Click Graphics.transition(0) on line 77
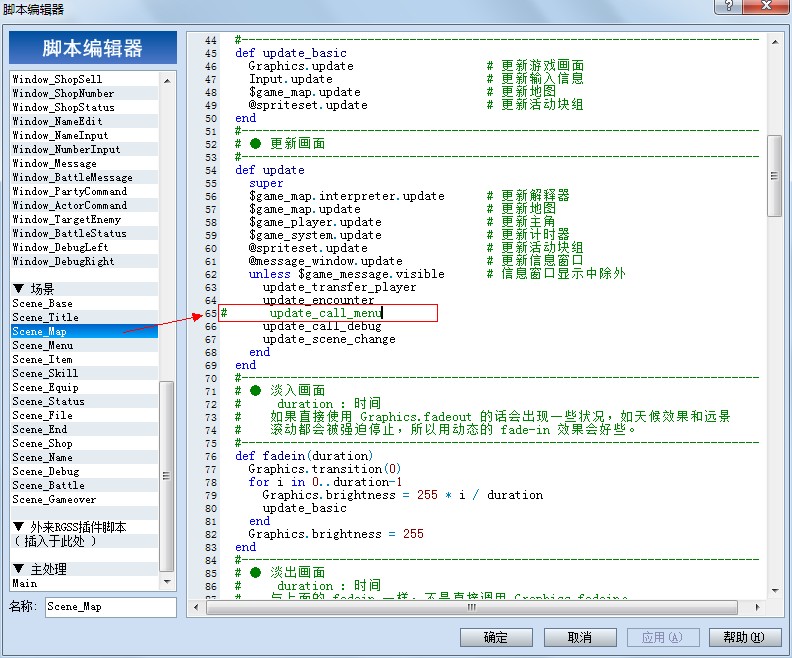The height and width of the screenshot is (658, 792). pyautogui.click(x=324, y=469)
